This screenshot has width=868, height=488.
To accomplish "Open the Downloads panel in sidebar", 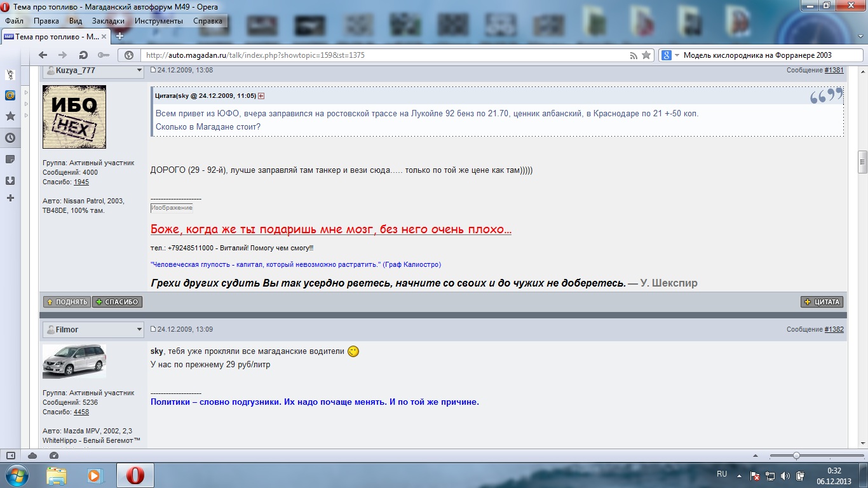I will (x=10, y=180).
